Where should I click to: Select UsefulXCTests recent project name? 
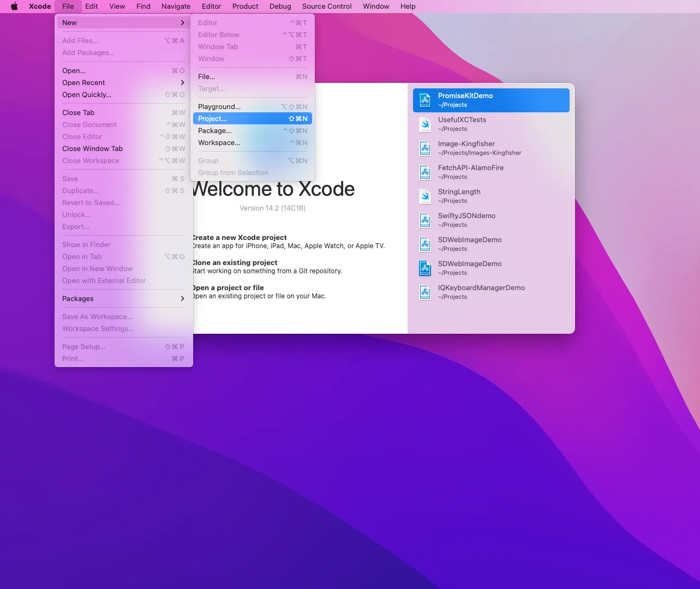(462, 120)
